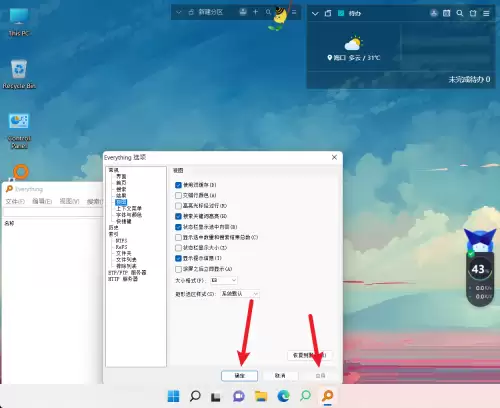Screen dimensions: 500x408
Task: Toggle the 状态栏显示大小 (Z) checkbox
Action: tap(178, 248)
